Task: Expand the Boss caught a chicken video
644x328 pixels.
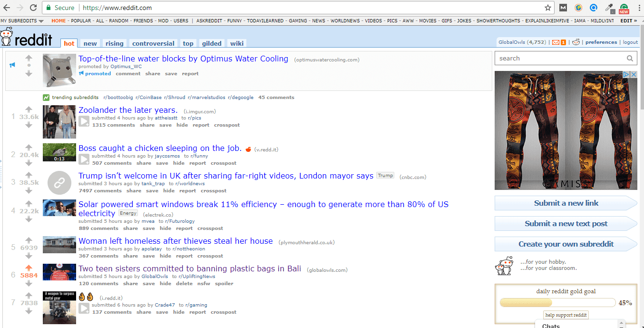Action: coord(84,159)
